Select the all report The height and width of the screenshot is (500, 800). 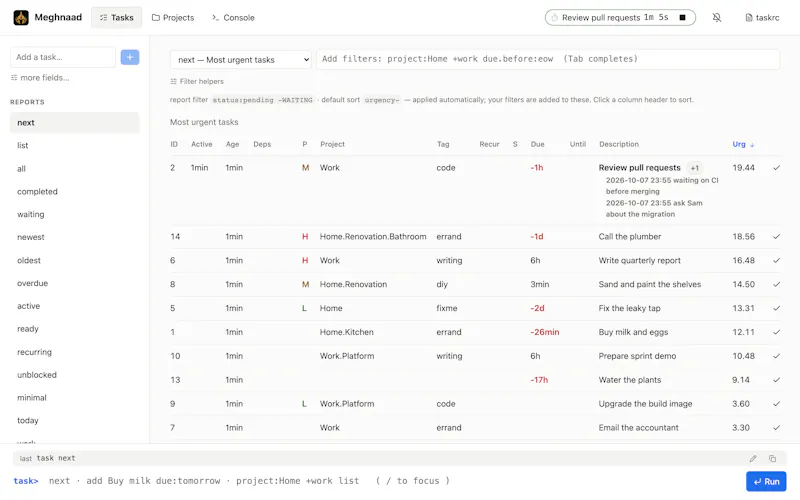(74, 168)
